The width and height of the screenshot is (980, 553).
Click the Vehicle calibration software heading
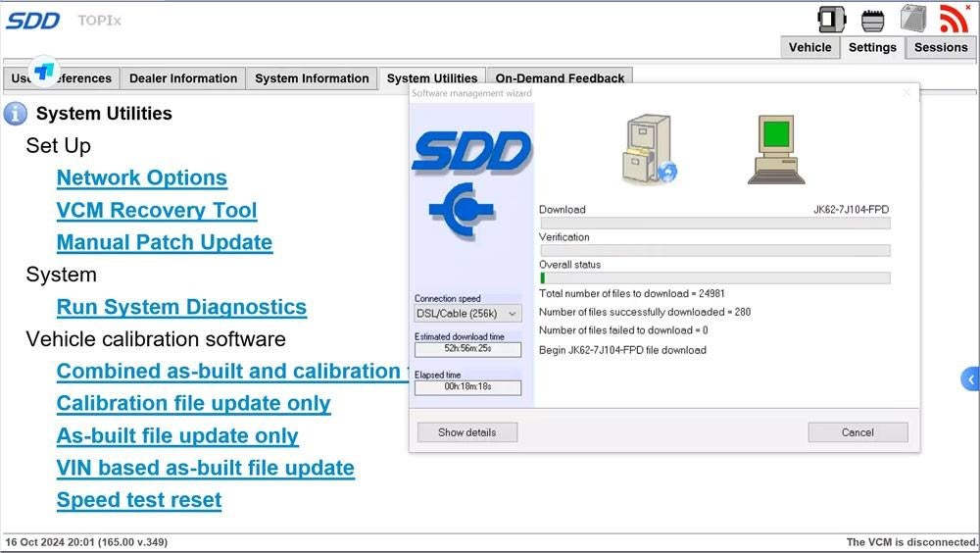pyautogui.click(x=156, y=339)
